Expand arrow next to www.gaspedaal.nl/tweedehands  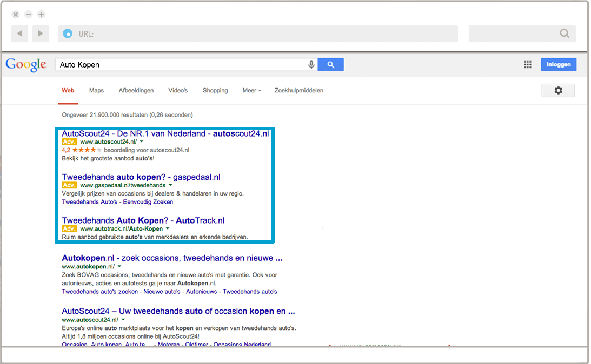tap(170, 185)
